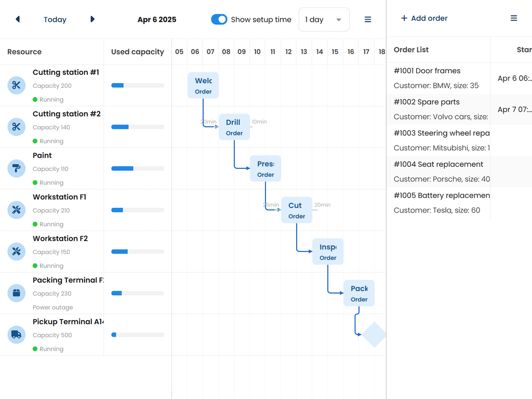Disable the Show setup time toggle
Image resolution: width=532 pixels, height=399 pixels.
click(x=219, y=19)
